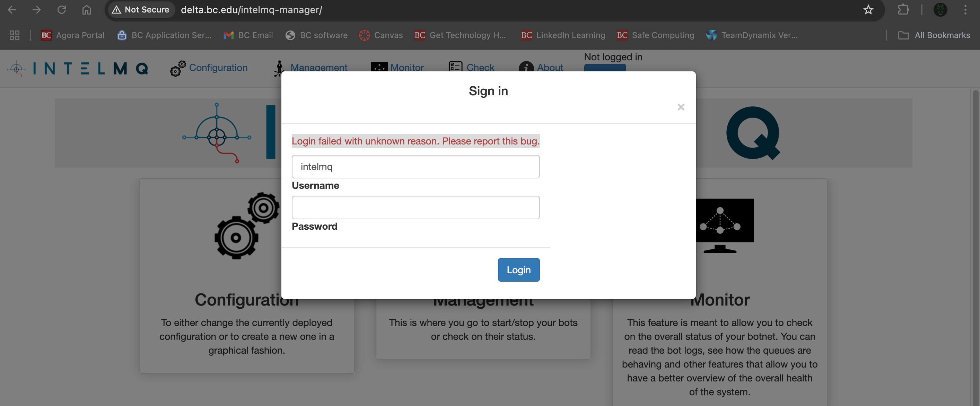Click the Configuration gears icon in navbar
Image resolution: width=980 pixels, height=406 pixels.
(x=178, y=69)
